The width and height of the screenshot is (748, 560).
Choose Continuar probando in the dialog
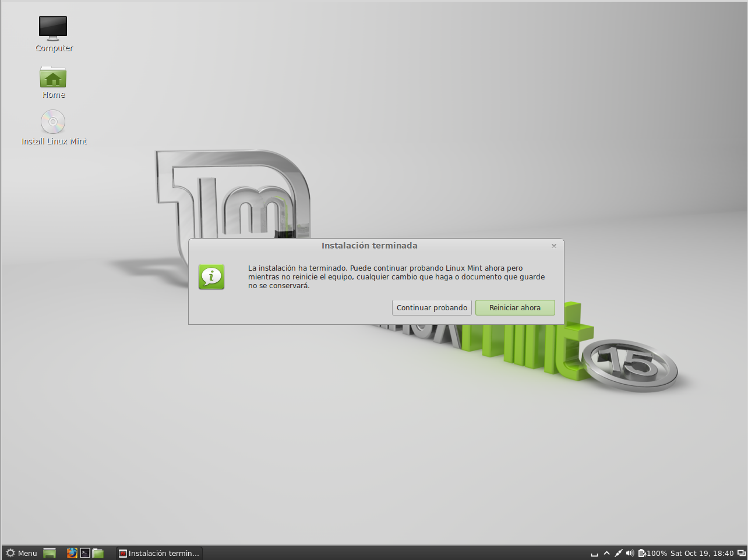[x=432, y=307]
